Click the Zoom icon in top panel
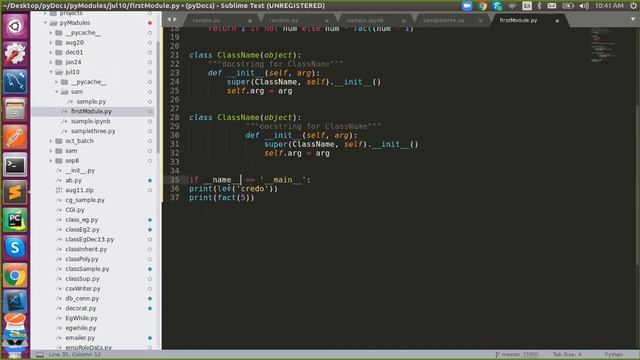640x360 pixels. 467,6
